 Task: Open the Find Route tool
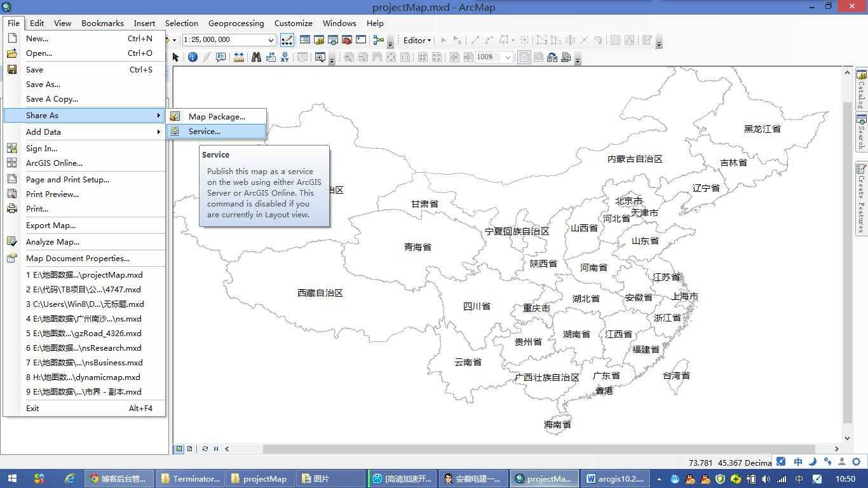coord(271,57)
